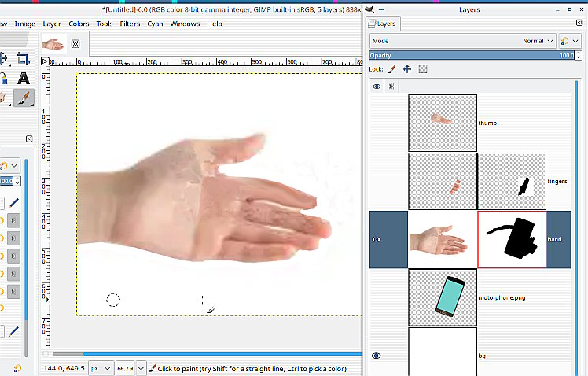Maximize the Layers window
This screenshot has height=376, width=588.
click(x=570, y=9)
